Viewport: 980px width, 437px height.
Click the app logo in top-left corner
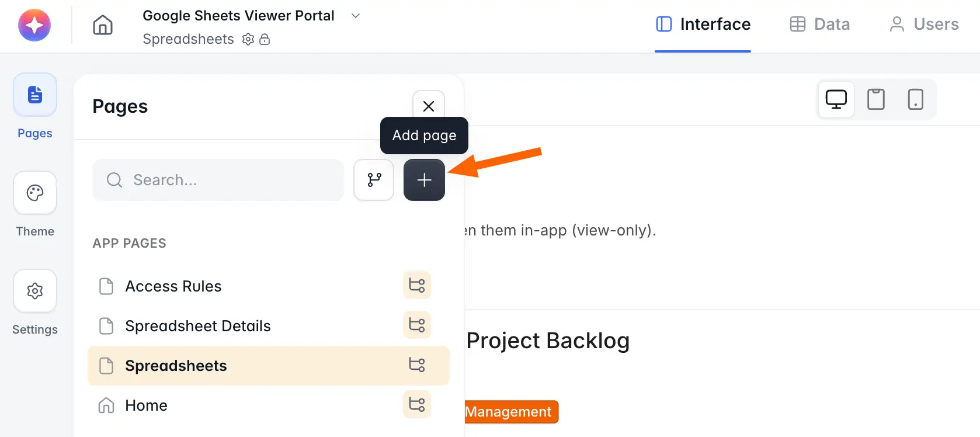[x=34, y=25]
